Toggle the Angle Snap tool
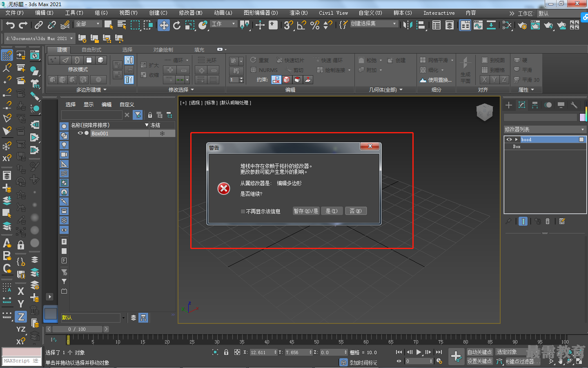The width and height of the screenshot is (588, 368). pyautogui.click(x=302, y=25)
